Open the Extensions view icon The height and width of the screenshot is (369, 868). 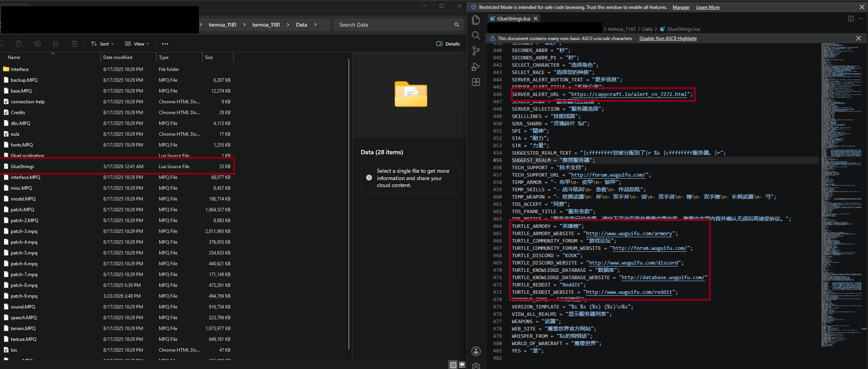(476, 82)
